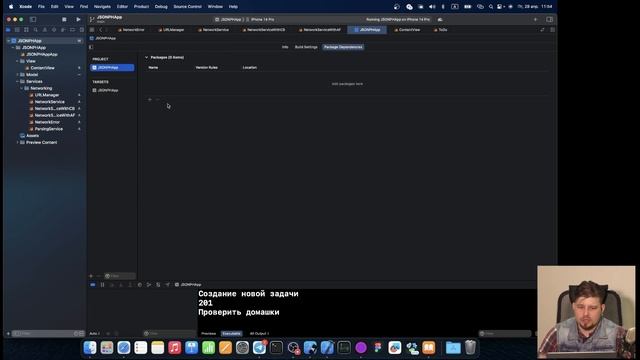Open the Find navigator magnifier icon
Viewport: 640px width, 360px height.
click(36, 30)
